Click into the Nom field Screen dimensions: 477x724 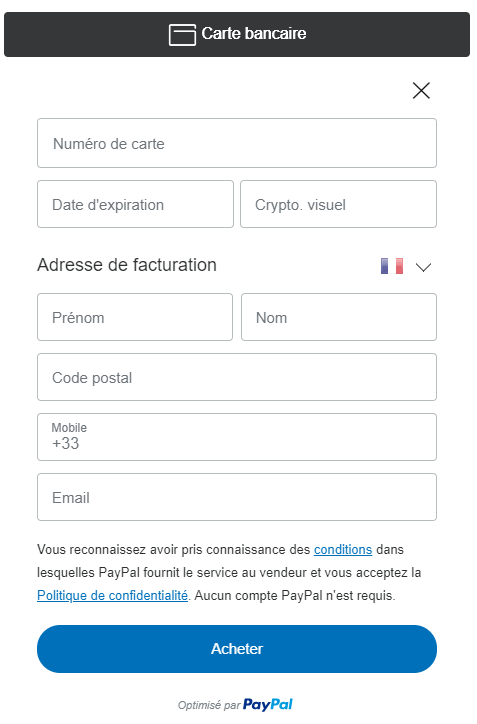[x=339, y=317]
